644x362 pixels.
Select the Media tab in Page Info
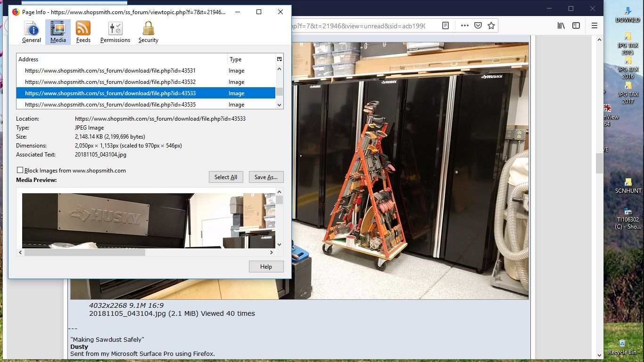(58, 32)
